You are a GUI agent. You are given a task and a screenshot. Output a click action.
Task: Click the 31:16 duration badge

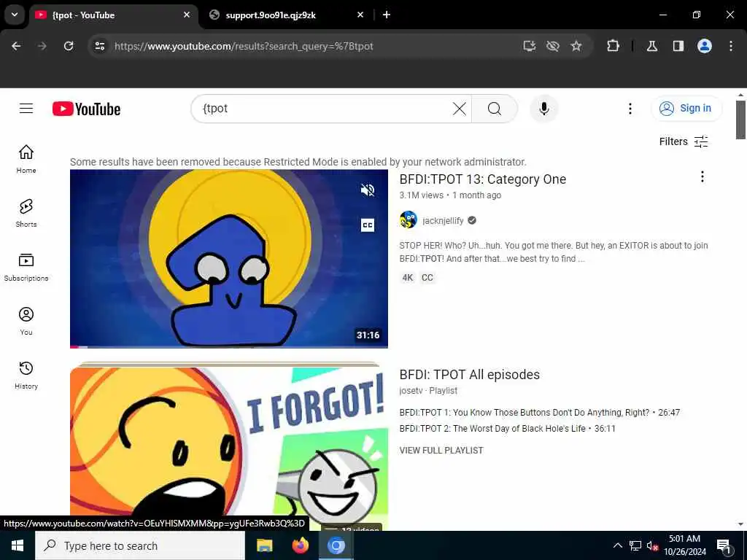(x=368, y=335)
